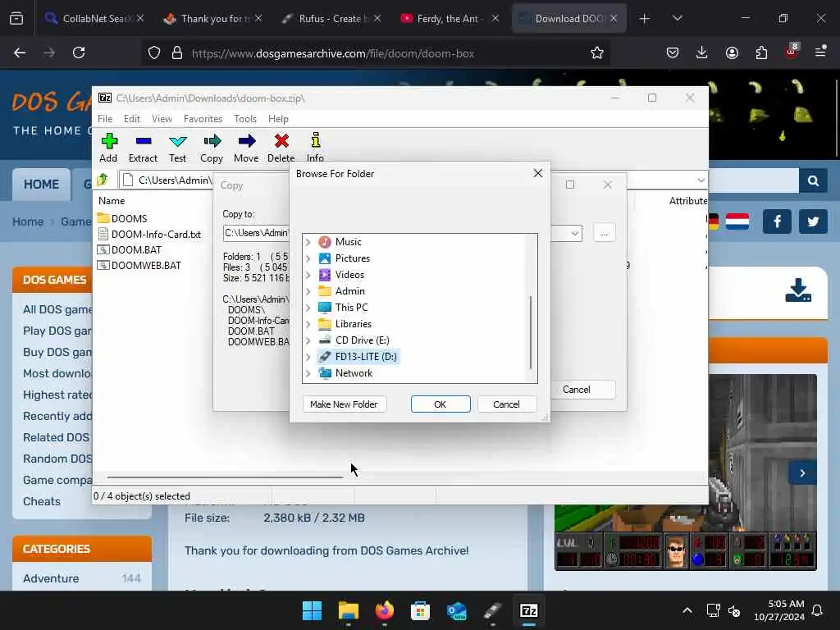This screenshot has height=630, width=840.
Task: Expand the Libraries tree node
Action: [x=308, y=324]
